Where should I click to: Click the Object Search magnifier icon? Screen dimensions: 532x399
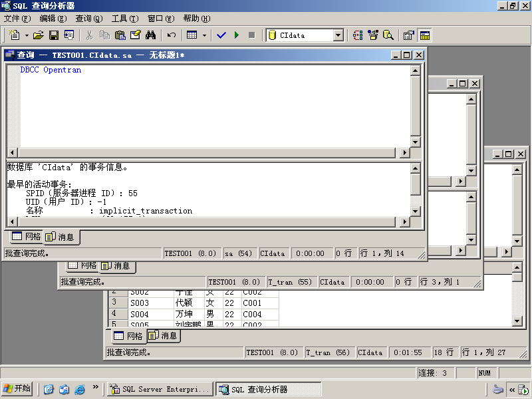388,35
